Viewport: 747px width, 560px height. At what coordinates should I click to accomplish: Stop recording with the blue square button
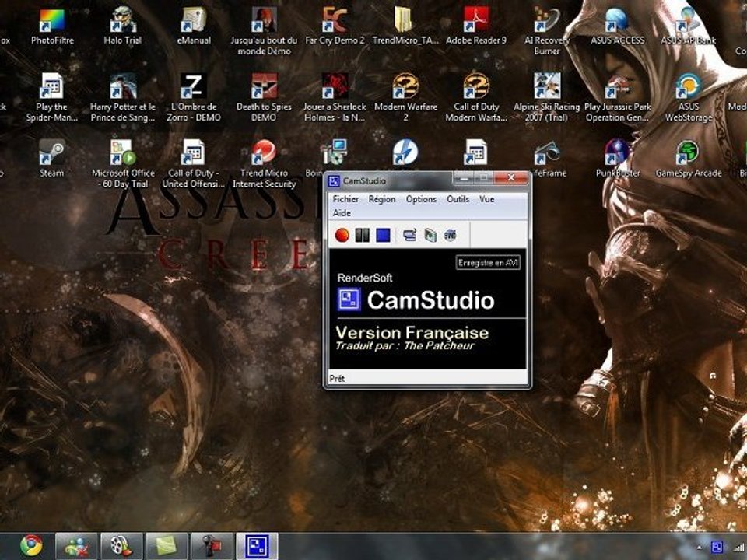pyautogui.click(x=383, y=235)
